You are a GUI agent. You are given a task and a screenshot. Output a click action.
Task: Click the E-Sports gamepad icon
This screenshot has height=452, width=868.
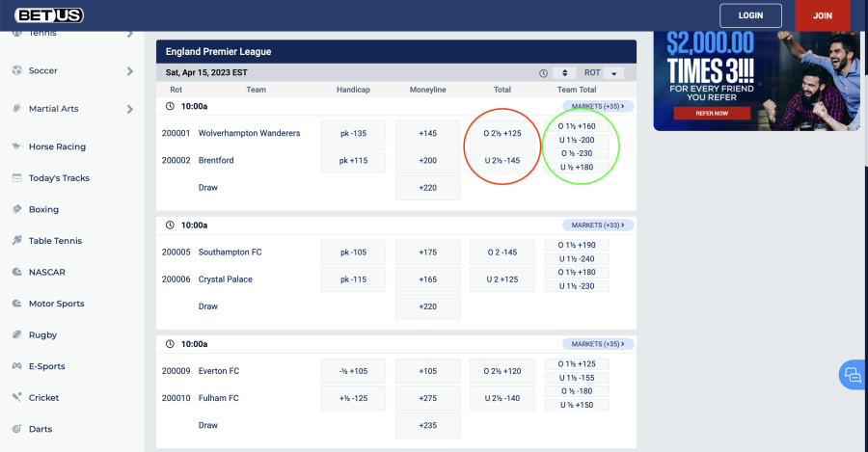[x=17, y=365]
